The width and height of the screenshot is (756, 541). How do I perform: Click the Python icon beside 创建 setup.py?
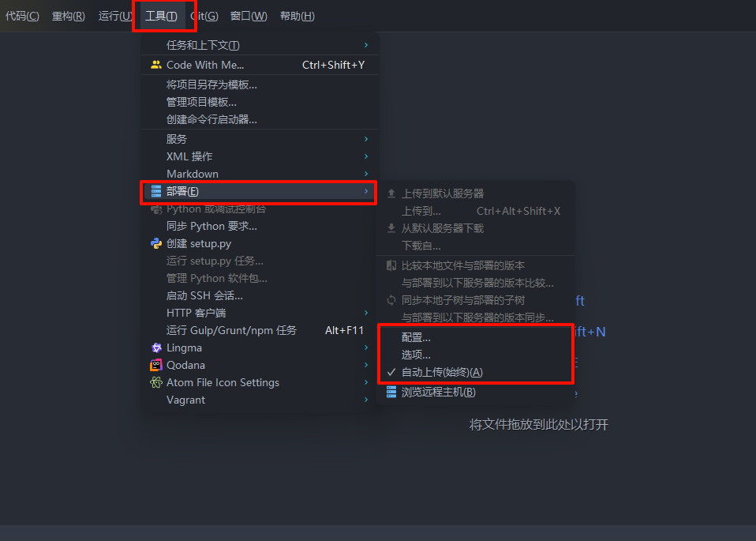coord(156,244)
